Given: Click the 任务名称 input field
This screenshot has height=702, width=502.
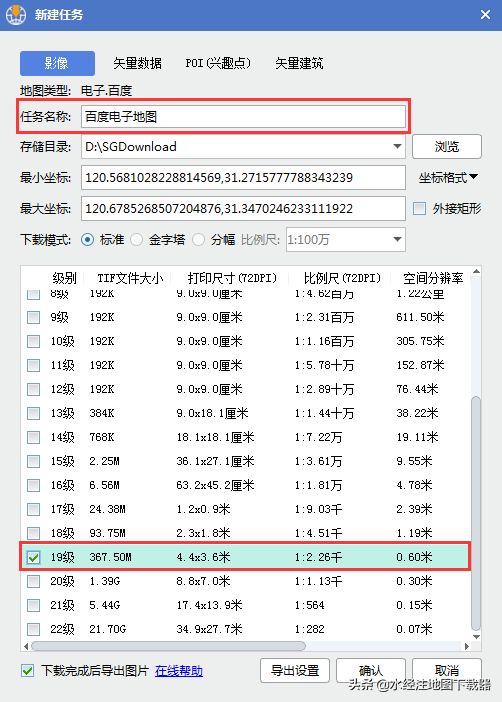Looking at the screenshot, I should pyautogui.click(x=243, y=116).
